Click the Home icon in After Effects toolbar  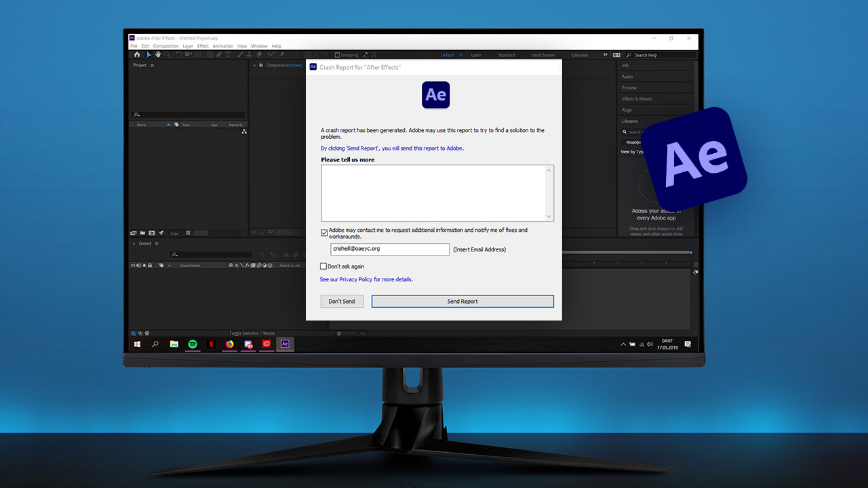click(137, 54)
